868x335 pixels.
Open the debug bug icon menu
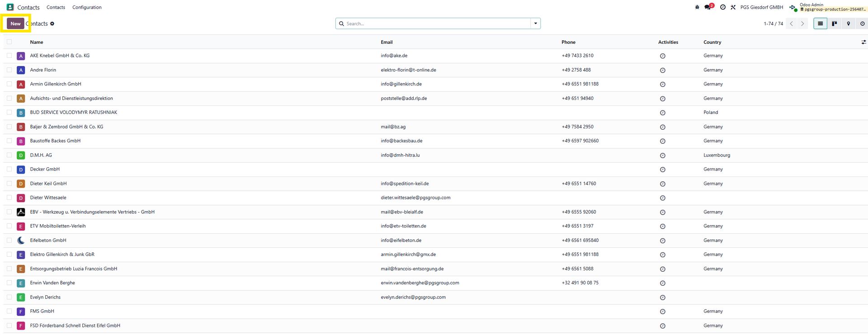(697, 7)
